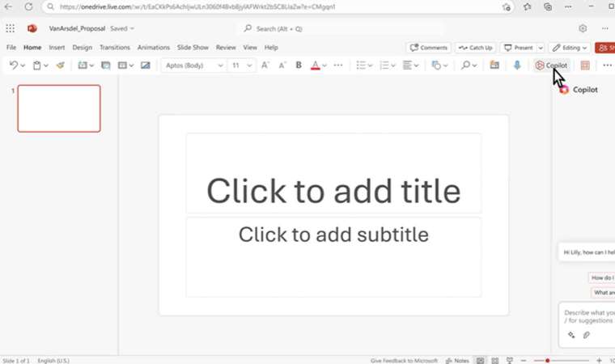Click the Bold formatting icon

[299, 66]
